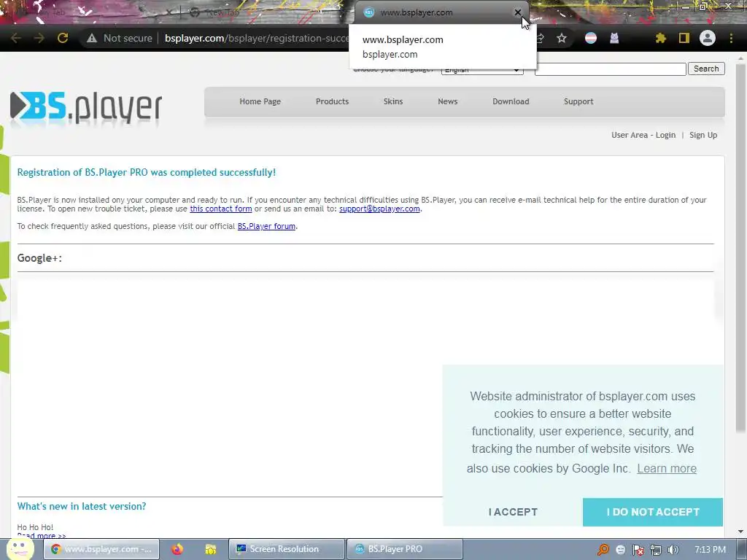Open the Home Page menu item
The height and width of the screenshot is (560, 747).
(x=260, y=101)
